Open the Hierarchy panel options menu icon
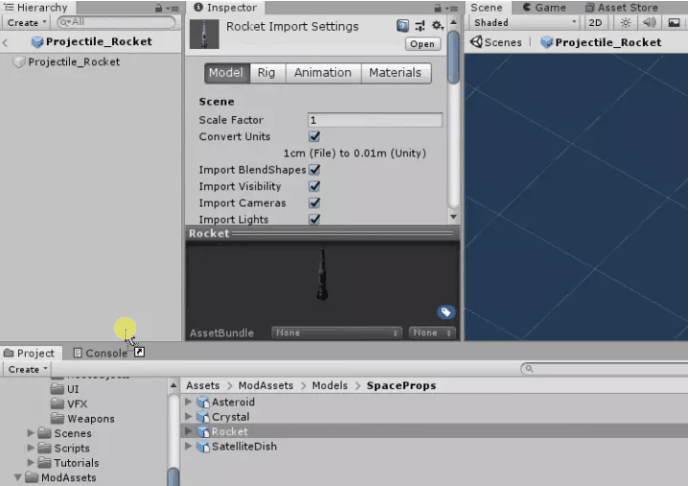This screenshot has height=486, width=691. (x=172, y=8)
